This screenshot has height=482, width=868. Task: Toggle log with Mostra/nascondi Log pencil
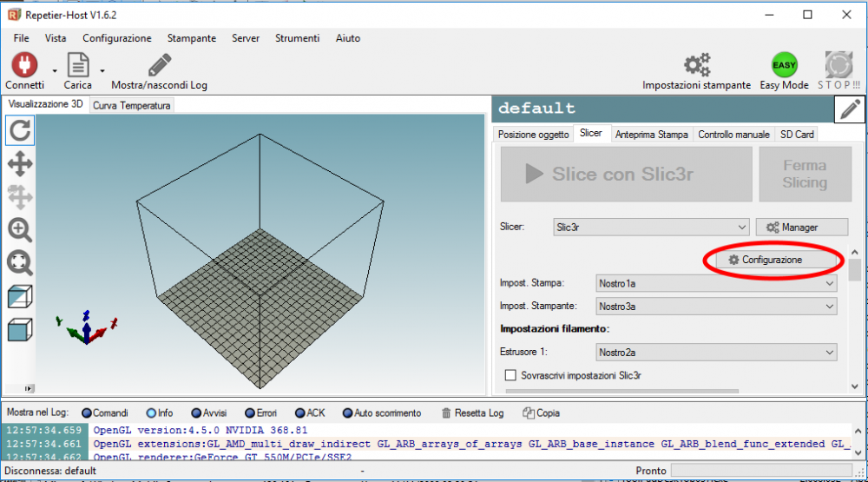(159, 66)
